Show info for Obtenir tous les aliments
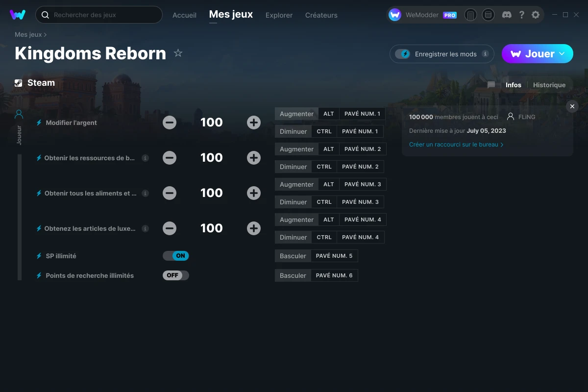The height and width of the screenshot is (392, 588). tap(145, 194)
